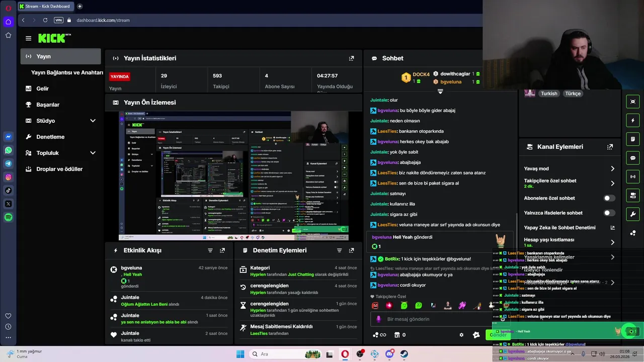The width and height of the screenshot is (644, 362).
Task: Expand the chat leaderboard down arrow
Action: [440, 92]
